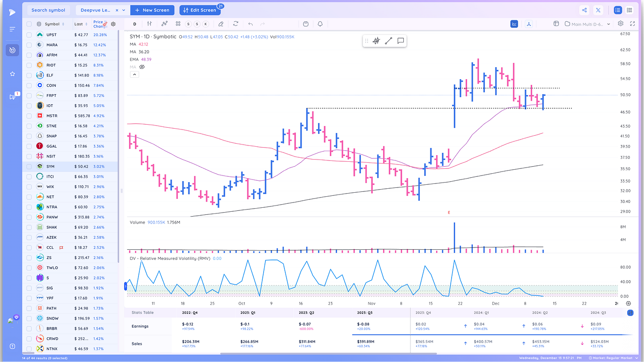The width and height of the screenshot is (644, 362).
Task: Close the Deepvue Le... screen tab
Action: tap(117, 10)
